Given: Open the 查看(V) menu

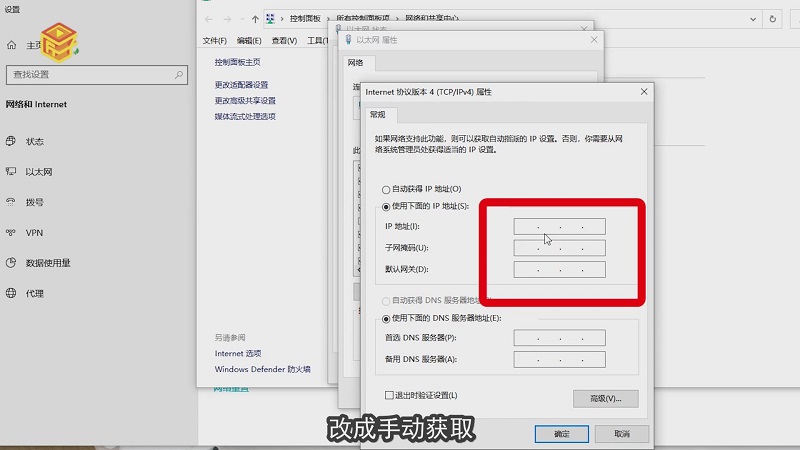Looking at the screenshot, I should tap(284, 41).
